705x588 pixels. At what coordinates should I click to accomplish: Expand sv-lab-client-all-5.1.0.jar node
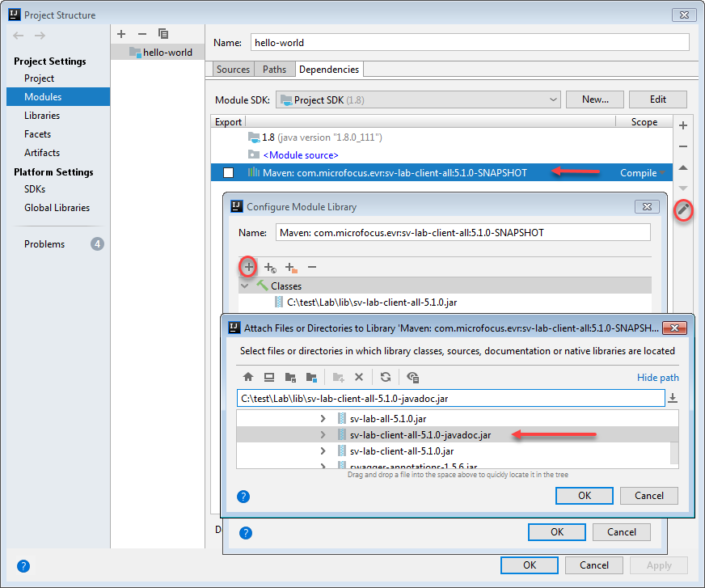323,451
